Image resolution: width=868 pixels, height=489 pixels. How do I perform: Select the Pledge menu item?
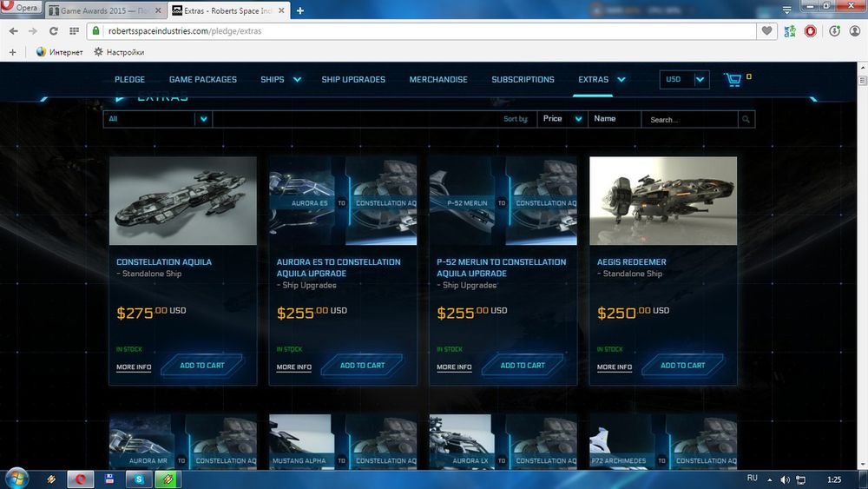(x=129, y=80)
